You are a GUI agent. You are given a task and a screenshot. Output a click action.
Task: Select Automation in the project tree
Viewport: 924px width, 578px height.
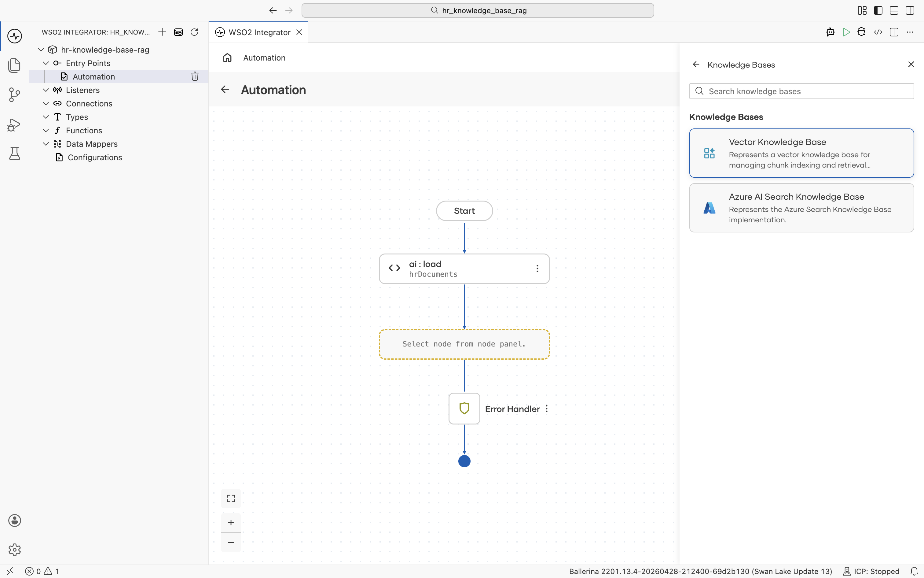pos(119,76)
